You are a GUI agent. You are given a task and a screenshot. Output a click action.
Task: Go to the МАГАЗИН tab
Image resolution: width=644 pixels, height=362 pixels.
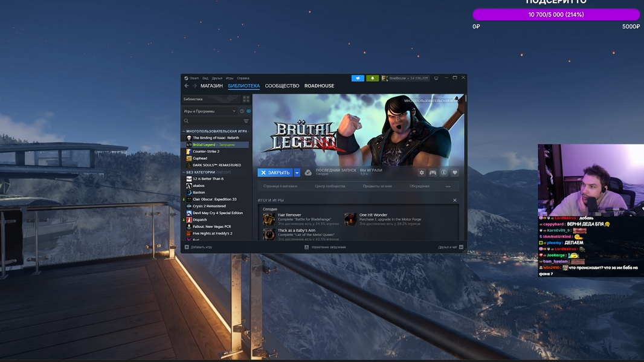[x=211, y=86]
